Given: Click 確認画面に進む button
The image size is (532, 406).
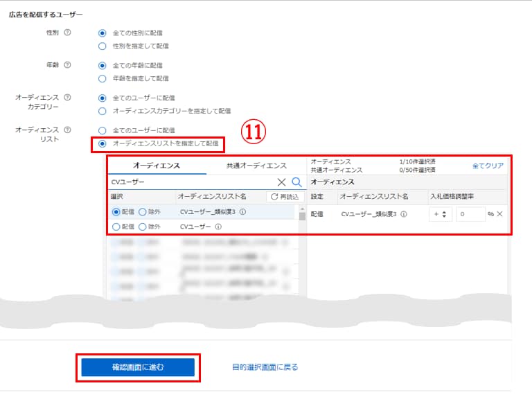Looking at the screenshot, I should click(137, 367).
